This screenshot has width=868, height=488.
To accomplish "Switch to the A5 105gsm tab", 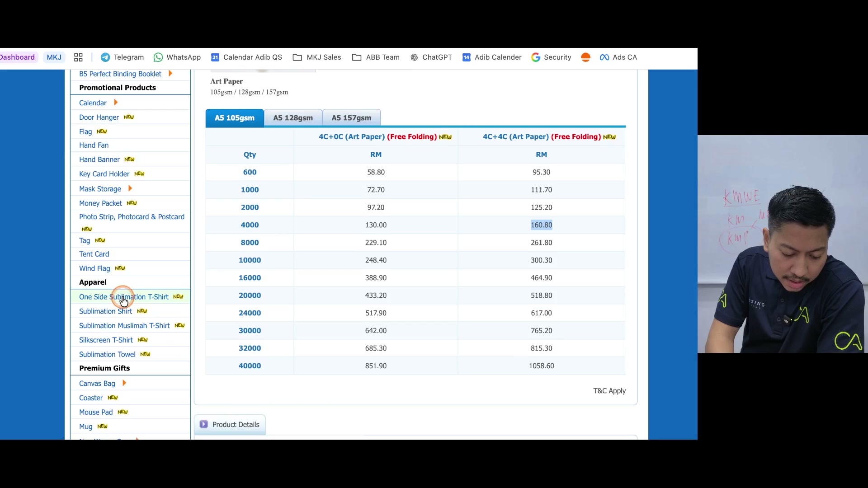I will [x=235, y=118].
